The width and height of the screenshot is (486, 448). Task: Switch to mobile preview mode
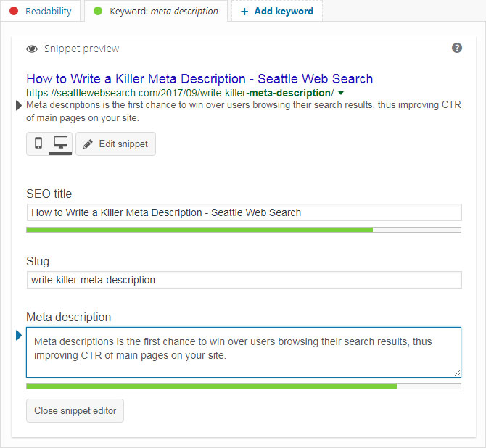(38, 144)
